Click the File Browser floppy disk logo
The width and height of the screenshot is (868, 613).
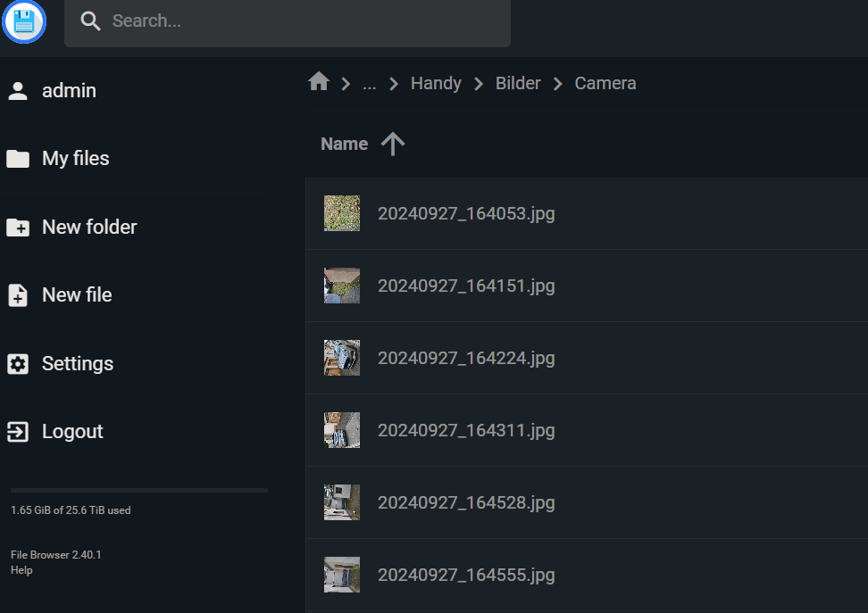pyautogui.click(x=24, y=21)
